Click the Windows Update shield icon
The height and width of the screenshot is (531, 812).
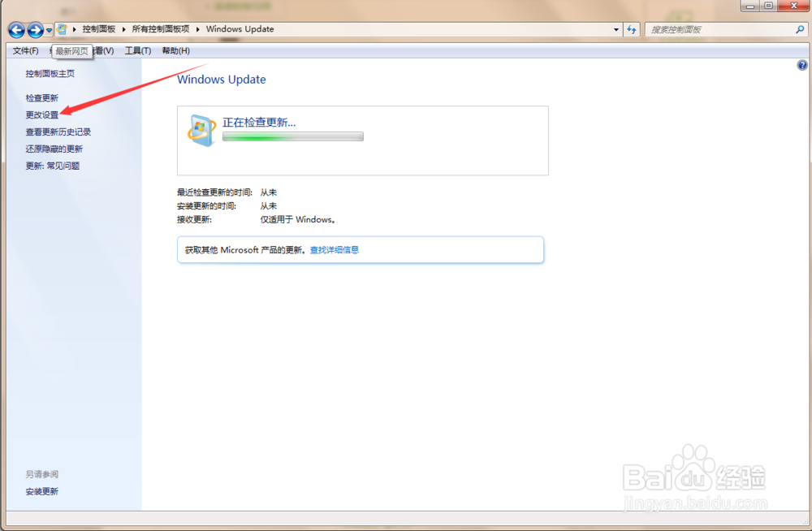[x=201, y=131]
